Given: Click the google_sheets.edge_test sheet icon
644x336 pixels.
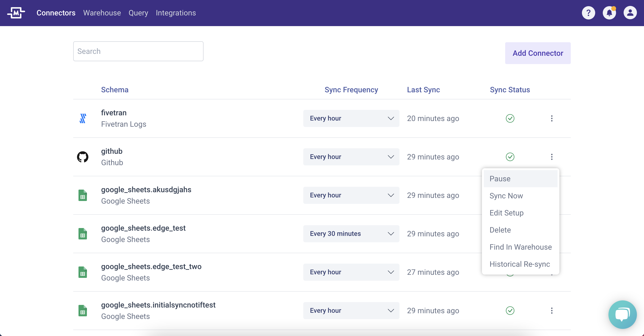Looking at the screenshot, I should tap(83, 234).
